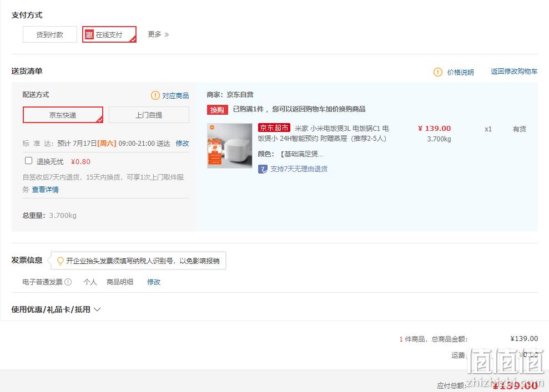Modify delivery time via 修改 link
This screenshot has width=549, height=392.
(x=183, y=144)
